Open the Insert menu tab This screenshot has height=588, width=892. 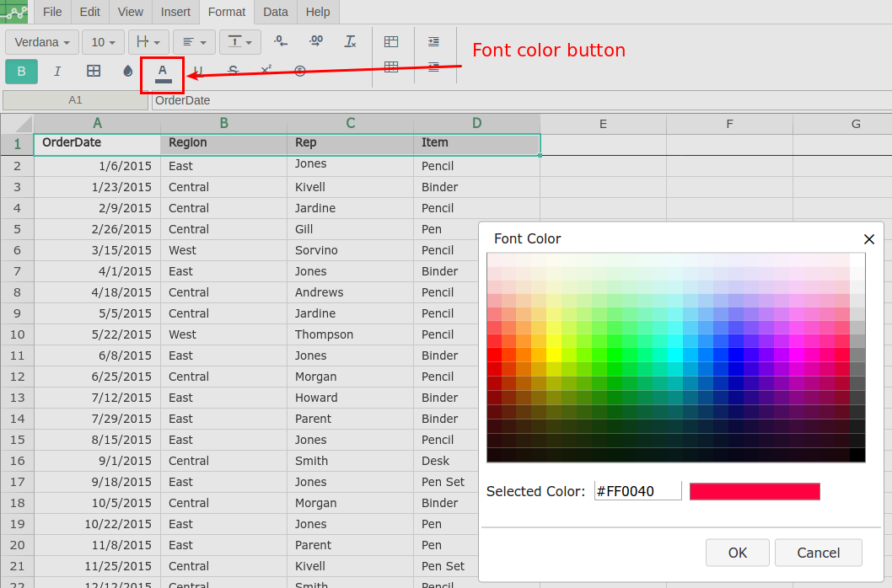point(175,12)
